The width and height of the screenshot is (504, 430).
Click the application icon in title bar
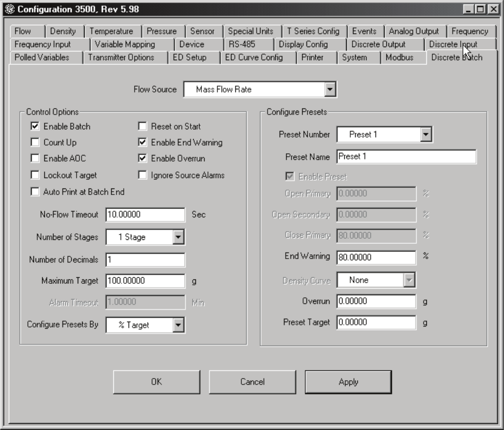coord(10,9)
